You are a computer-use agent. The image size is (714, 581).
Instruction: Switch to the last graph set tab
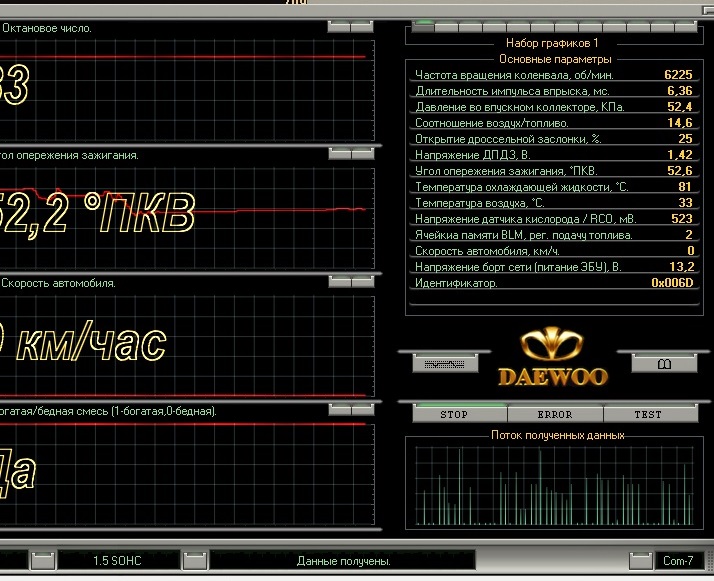(685, 27)
